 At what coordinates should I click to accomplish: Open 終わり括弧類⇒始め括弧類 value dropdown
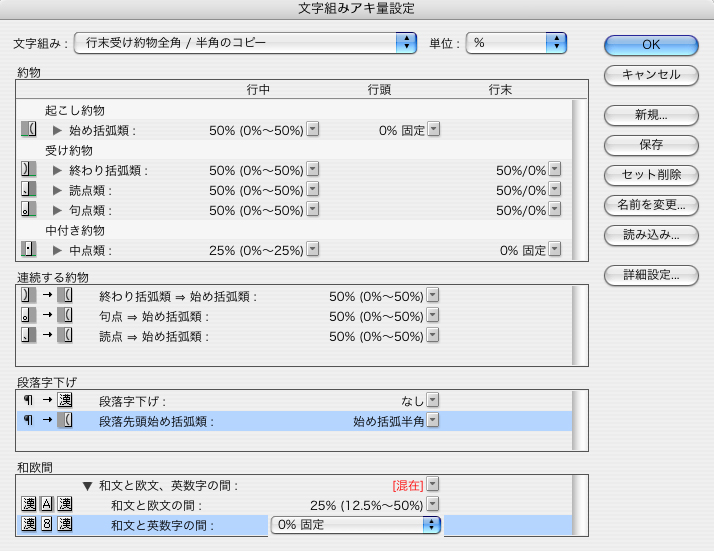click(433, 296)
